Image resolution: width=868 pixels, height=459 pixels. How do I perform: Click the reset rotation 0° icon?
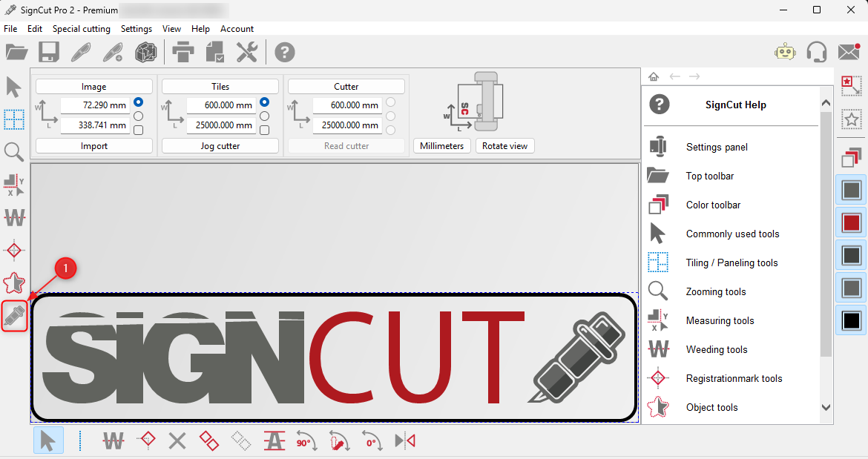[372, 440]
